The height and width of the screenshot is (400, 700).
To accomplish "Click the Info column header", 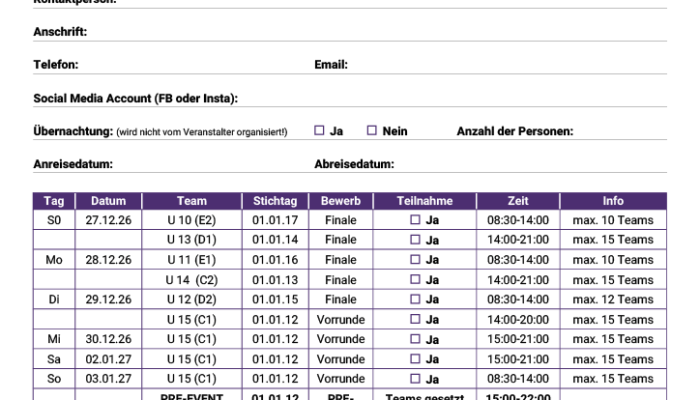I will click(613, 201).
